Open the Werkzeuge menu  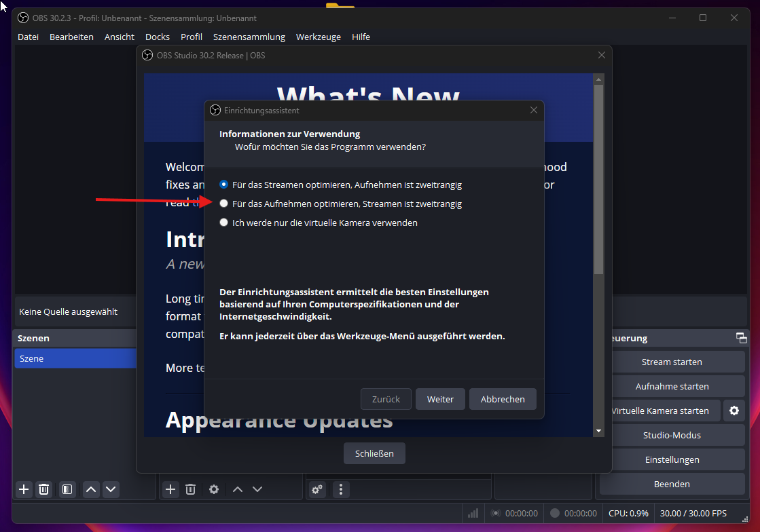pyautogui.click(x=319, y=37)
